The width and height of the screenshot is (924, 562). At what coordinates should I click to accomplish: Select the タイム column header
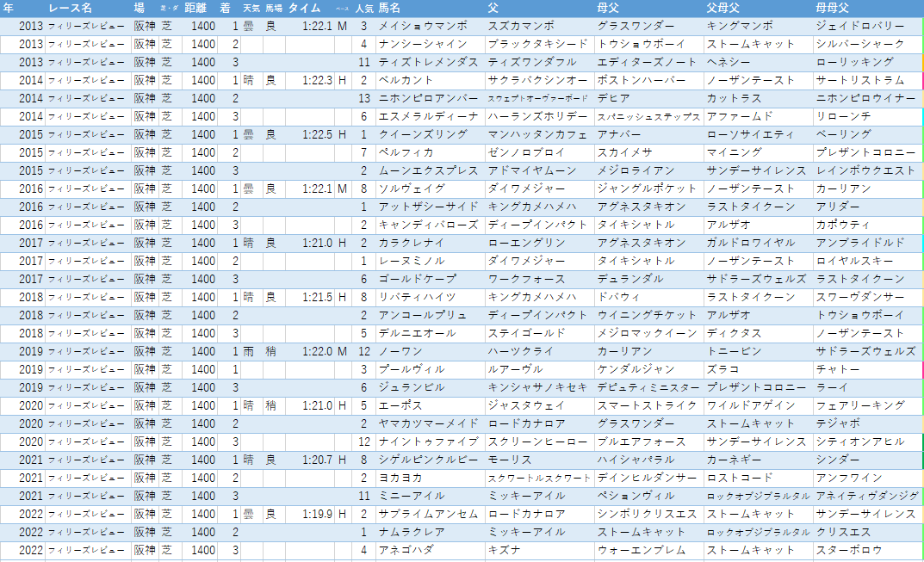(304, 9)
